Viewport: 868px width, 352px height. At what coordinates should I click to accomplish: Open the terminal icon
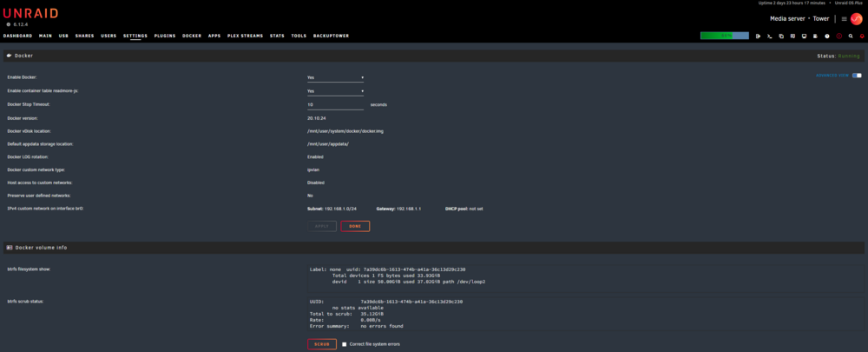(769, 36)
